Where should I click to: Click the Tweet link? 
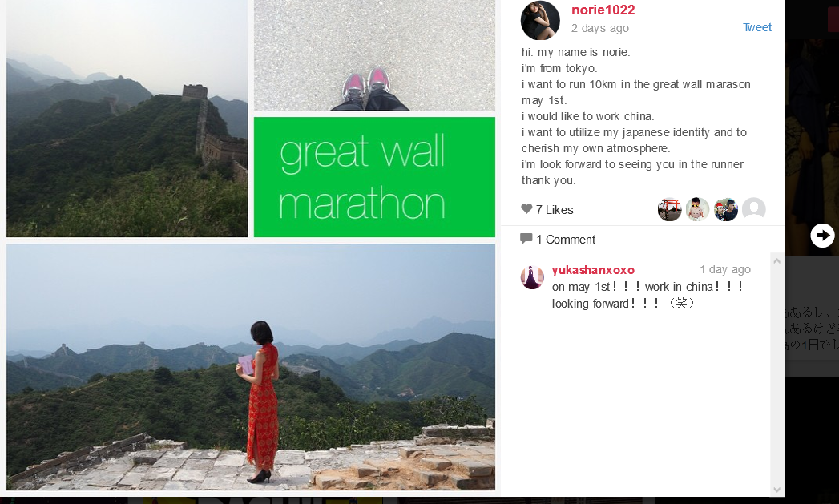click(x=757, y=27)
